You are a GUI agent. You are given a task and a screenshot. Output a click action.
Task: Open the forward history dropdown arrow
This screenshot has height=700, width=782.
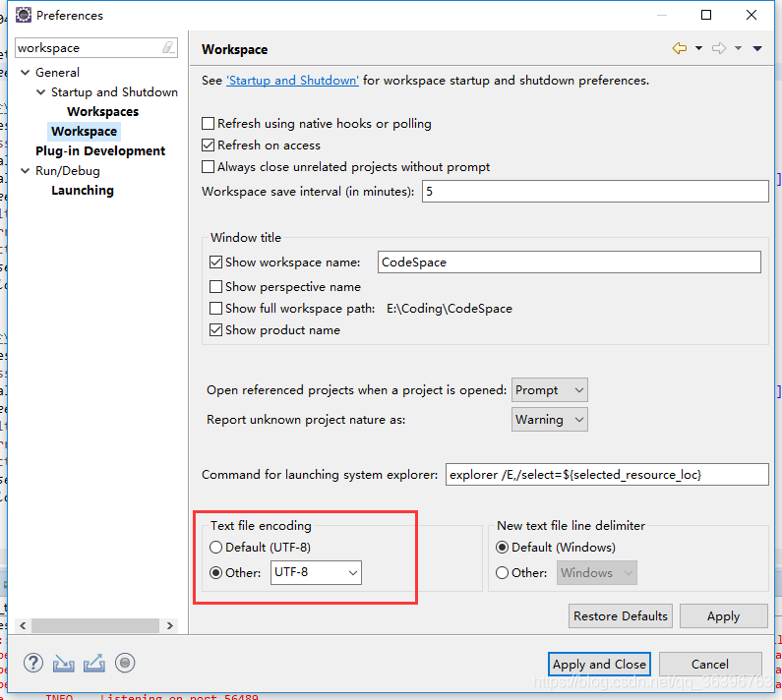pos(738,48)
